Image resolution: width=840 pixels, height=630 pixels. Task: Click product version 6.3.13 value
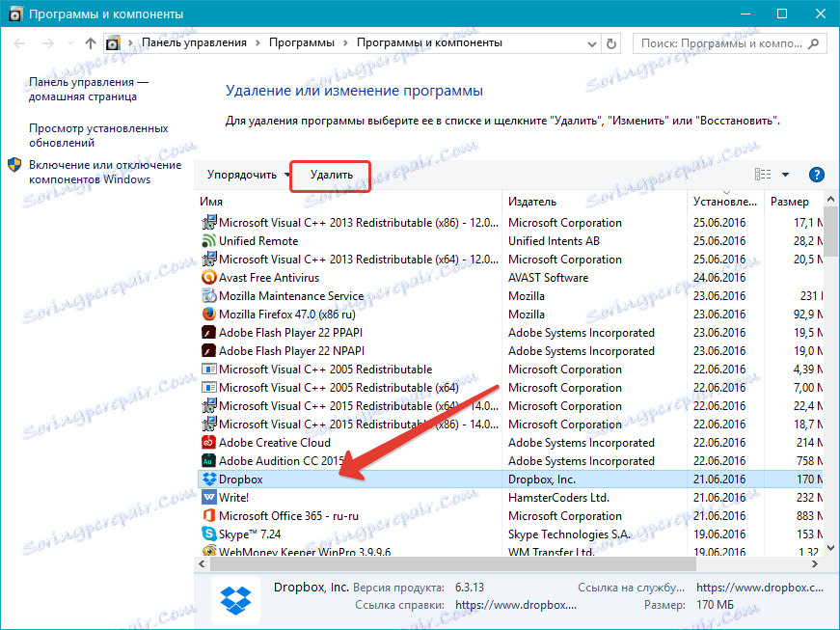tap(470, 588)
